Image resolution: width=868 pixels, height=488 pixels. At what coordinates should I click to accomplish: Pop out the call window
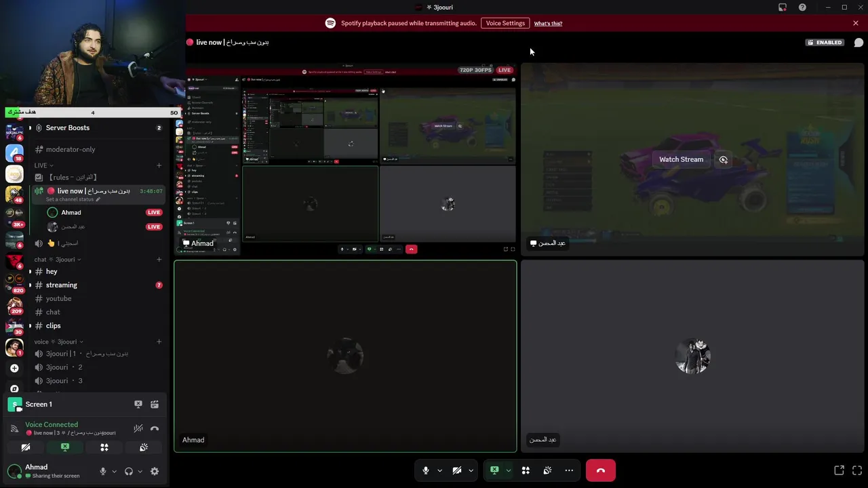(x=839, y=470)
